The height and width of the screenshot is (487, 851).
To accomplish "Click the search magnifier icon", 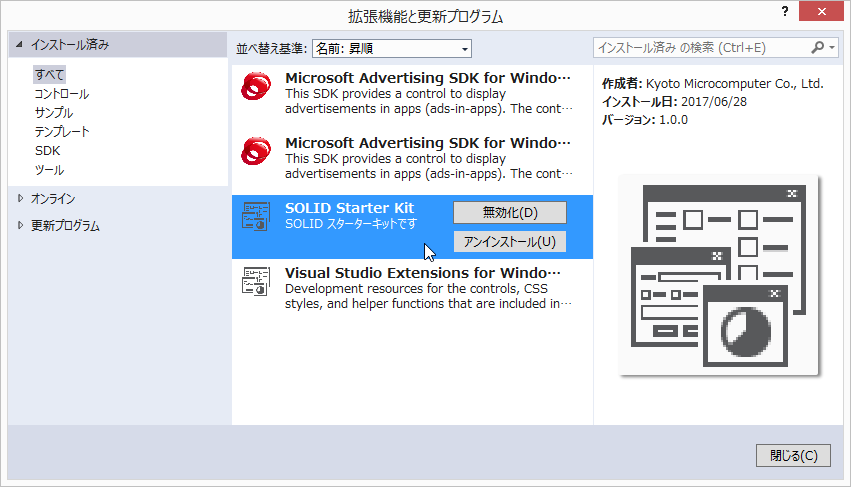I will pyautogui.click(x=818, y=47).
